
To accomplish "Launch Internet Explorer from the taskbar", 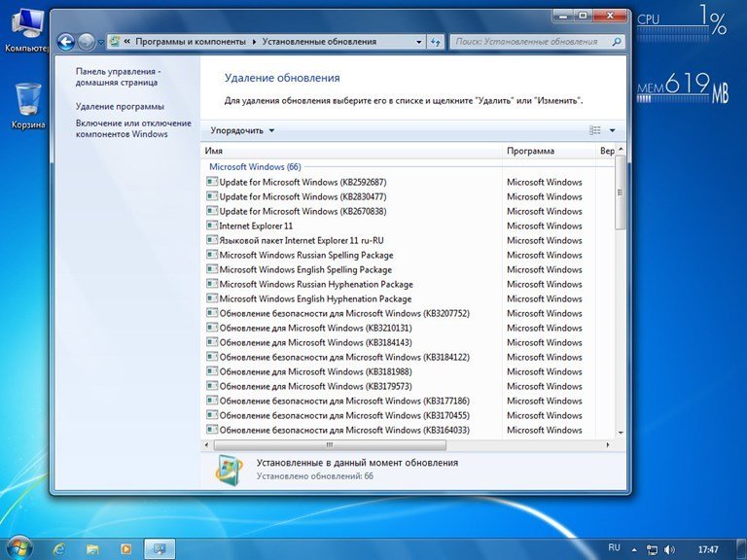I will [59, 549].
